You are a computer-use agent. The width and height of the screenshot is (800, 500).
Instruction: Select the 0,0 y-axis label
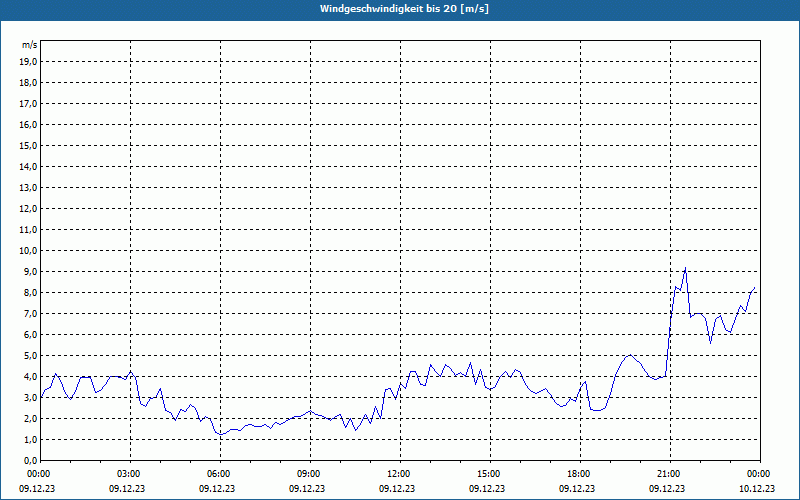pyautogui.click(x=30, y=460)
